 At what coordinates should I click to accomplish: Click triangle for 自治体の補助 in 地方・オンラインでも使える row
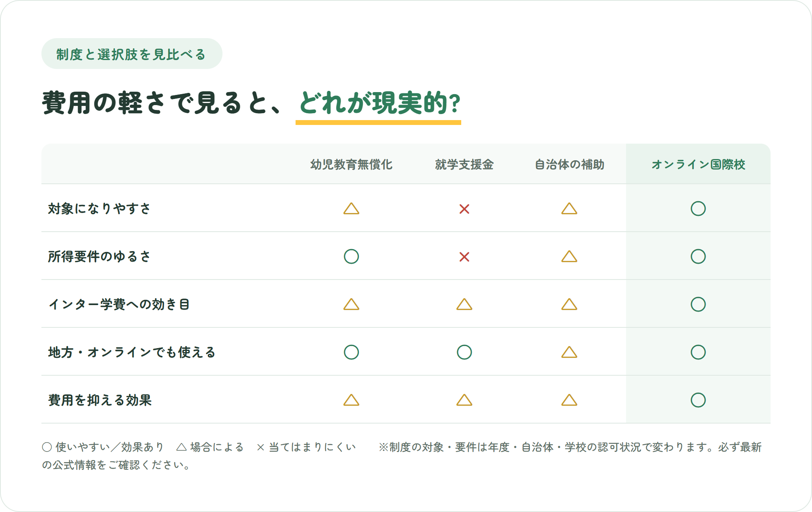(x=569, y=352)
